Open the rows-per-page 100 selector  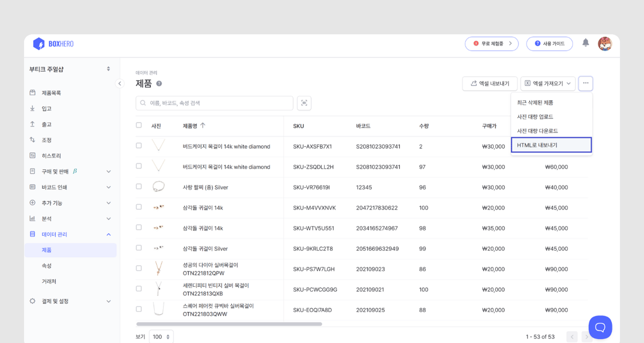161,337
